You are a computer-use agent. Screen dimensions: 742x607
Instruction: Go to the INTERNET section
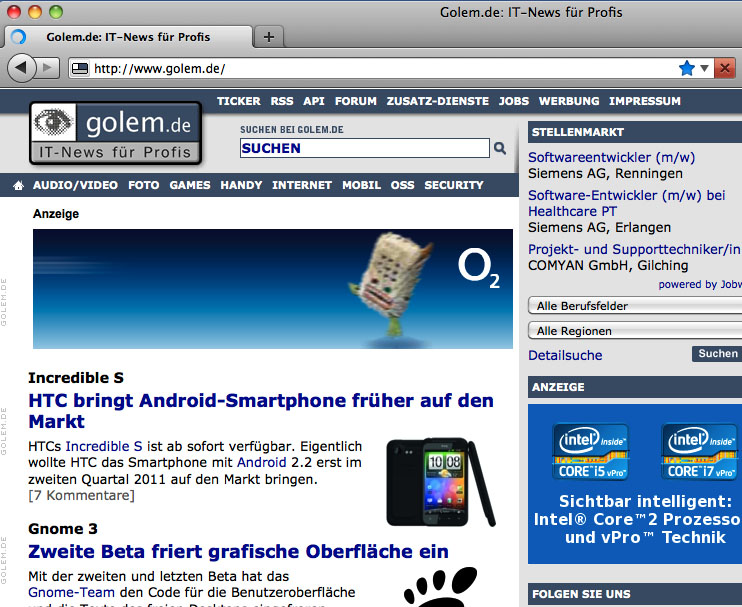point(302,185)
